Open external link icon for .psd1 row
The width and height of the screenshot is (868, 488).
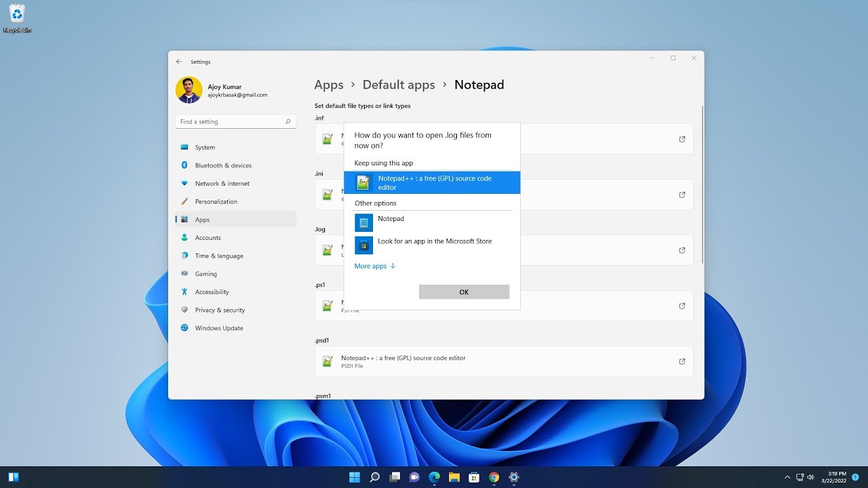pyautogui.click(x=682, y=361)
